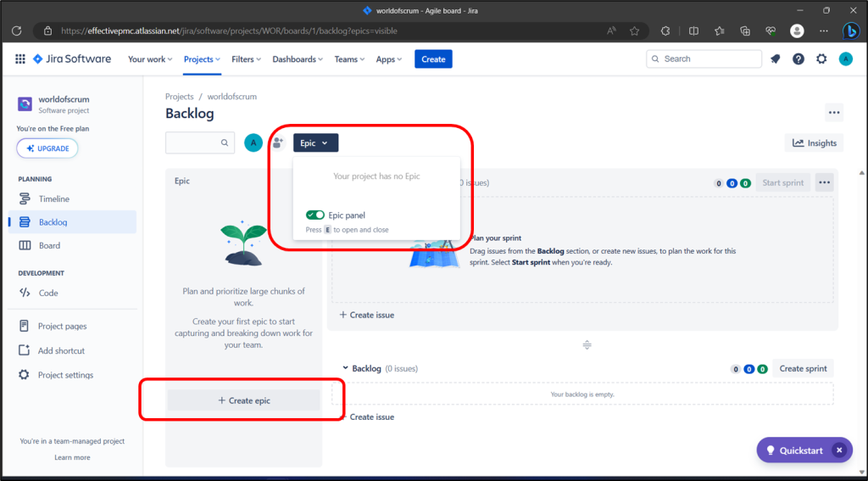This screenshot has width=868, height=481.
Task: Click the browser address bar URL
Action: coord(229,31)
